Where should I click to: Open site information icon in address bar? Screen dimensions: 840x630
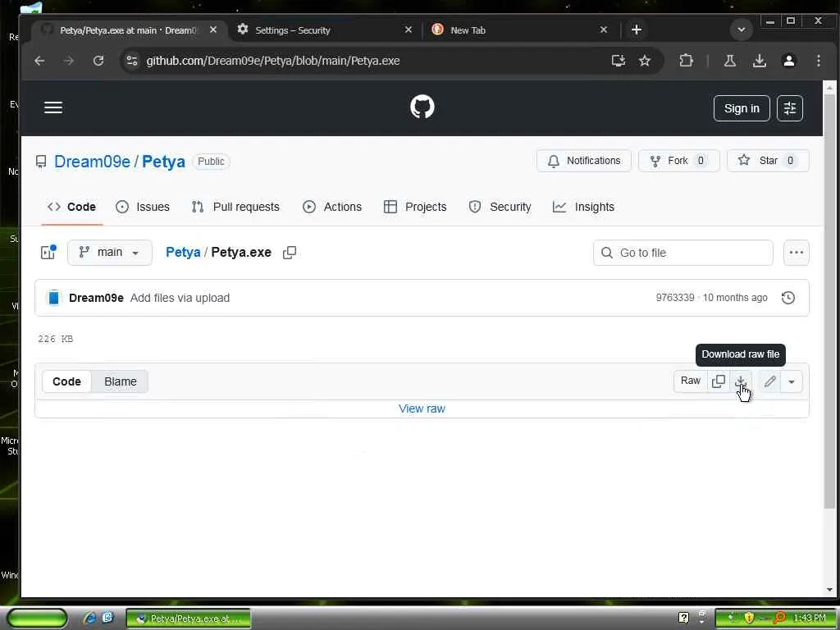[x=132, y=61]
